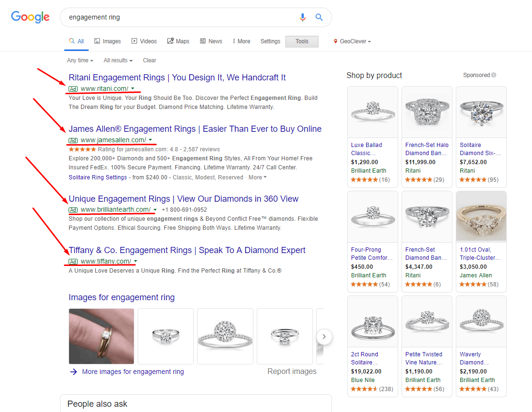Click the Sponsored info icon
The width and height of the screenshot is (532, 412).
(494, 75)
